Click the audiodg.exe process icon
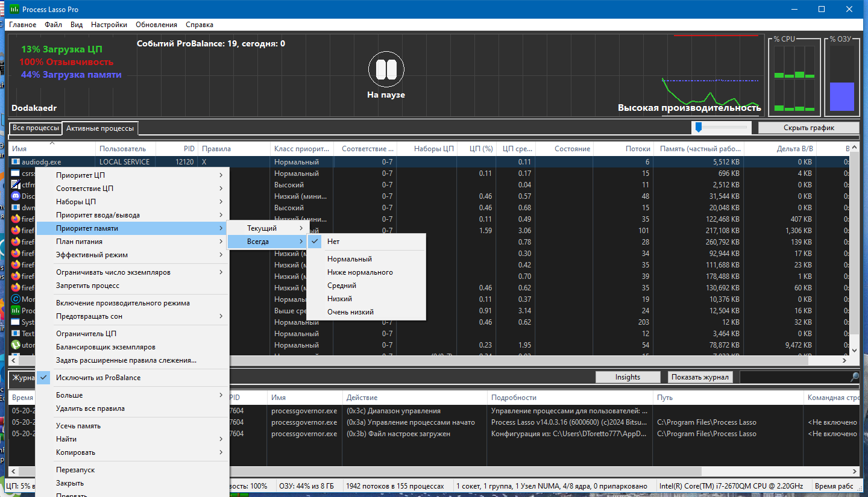Viewport: 868px width, 497px height. click(x=16, y=162)
